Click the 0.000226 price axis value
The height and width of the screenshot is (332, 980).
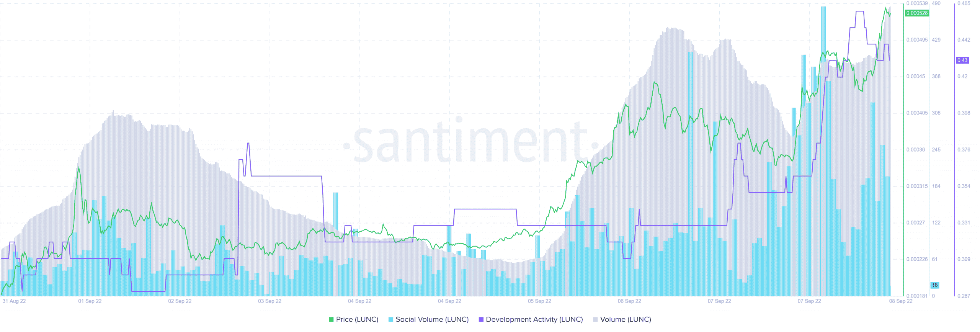click(917, 259)
